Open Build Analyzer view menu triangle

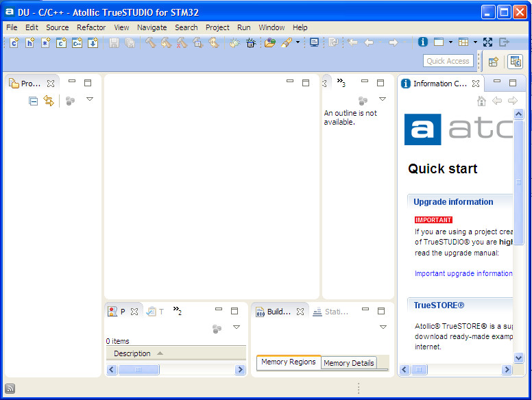383,327
